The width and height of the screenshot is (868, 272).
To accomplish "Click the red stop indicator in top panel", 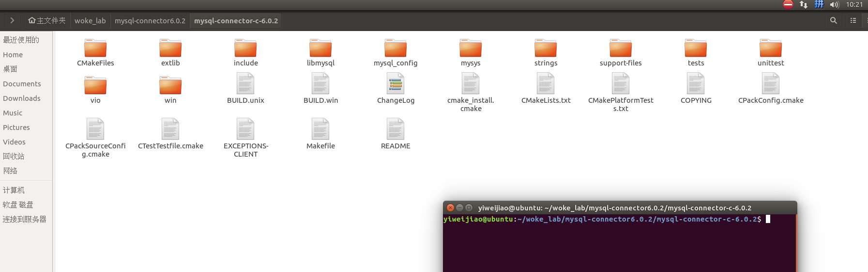I will [788, 4].
